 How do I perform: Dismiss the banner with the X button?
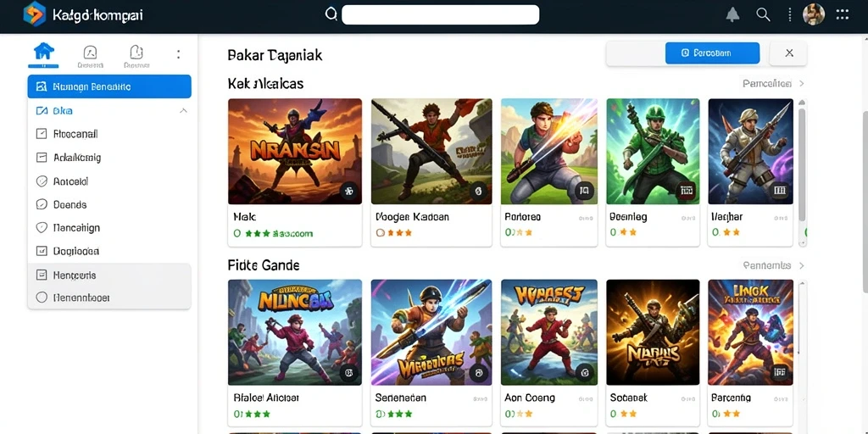point(789,53)
